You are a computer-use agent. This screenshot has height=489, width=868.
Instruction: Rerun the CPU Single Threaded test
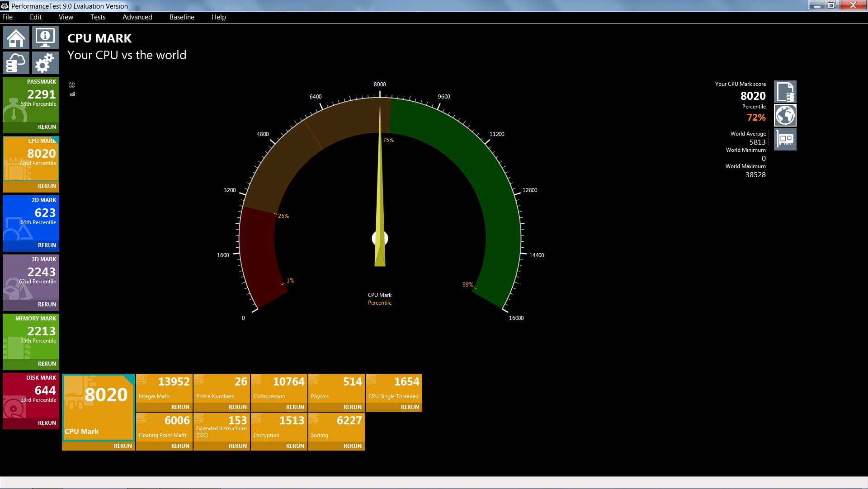point(410,407)
